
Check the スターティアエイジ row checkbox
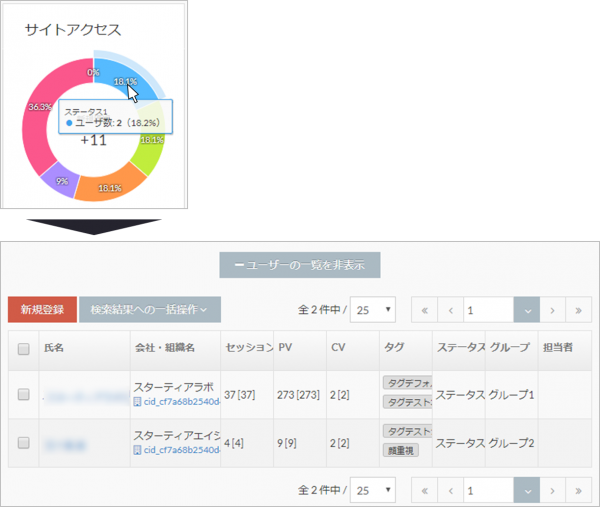click(x=24, y=443)
